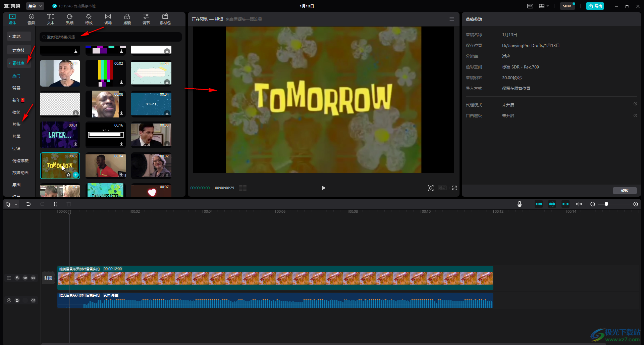Toggle main track magnet

pos(539,204)
